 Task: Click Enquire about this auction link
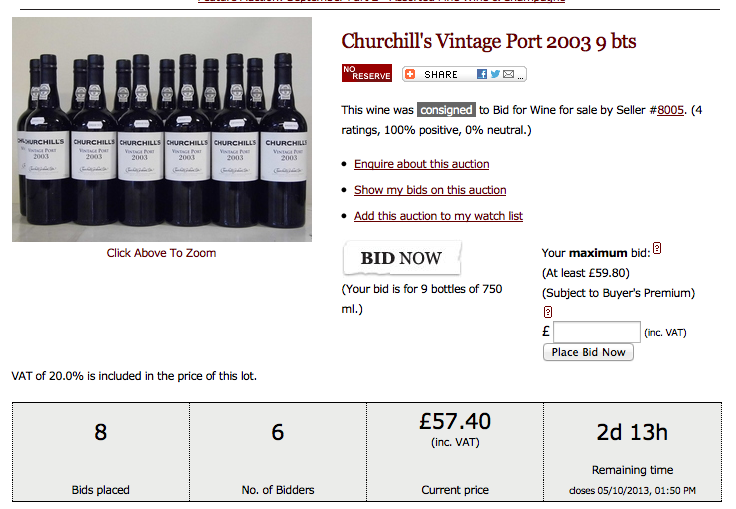pos(422,164)
